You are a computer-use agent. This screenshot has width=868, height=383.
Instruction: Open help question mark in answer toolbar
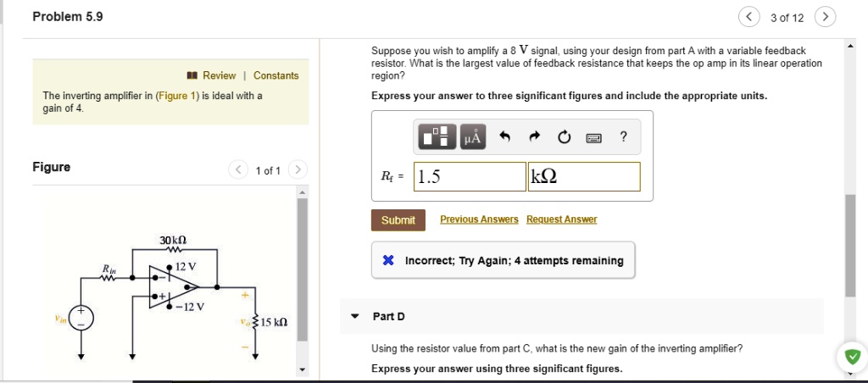point(624,136)
